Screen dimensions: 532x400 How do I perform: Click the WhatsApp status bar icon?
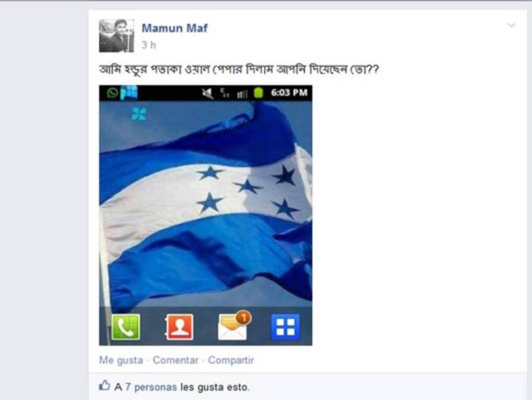tap(112, 92)
